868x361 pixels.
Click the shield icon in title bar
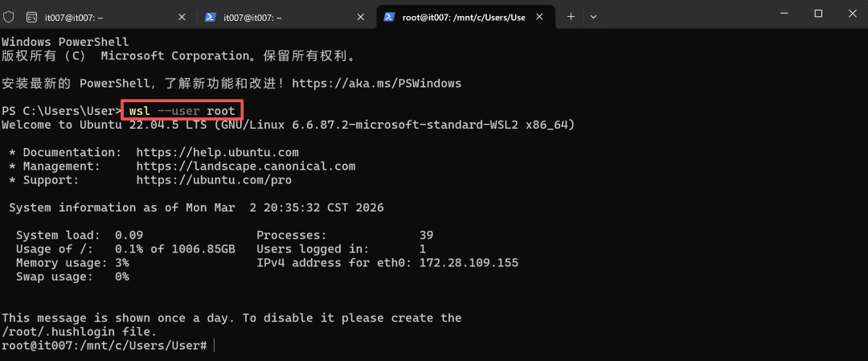[x=8, y=17]
